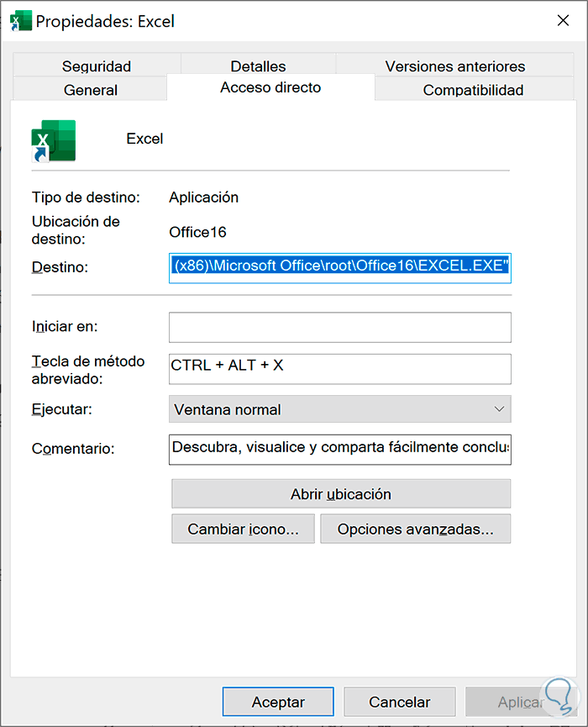Open the Detalles tab
The height and width of the screenshot is (727, 588).
pyautogui.click(x=258, y=66)
